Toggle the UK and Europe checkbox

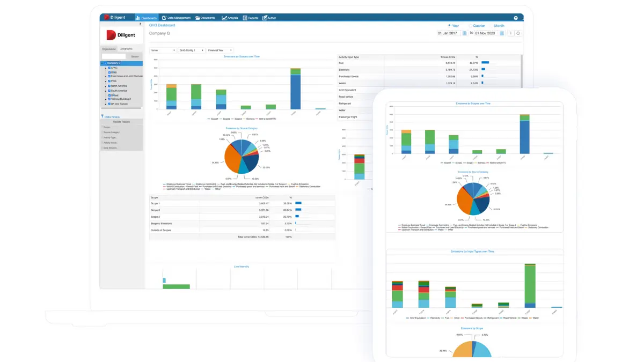109,104
